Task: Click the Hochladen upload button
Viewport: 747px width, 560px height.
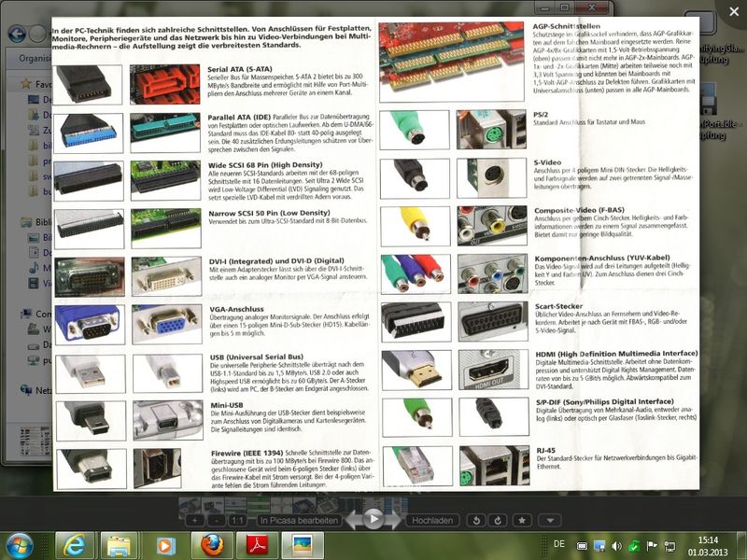Action: pos(432,521)
